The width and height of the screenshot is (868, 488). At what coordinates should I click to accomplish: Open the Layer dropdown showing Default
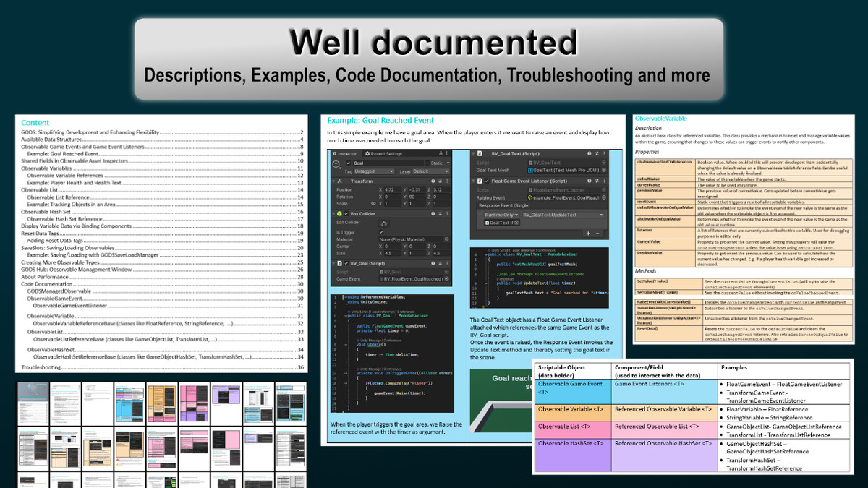pos(431,171)
